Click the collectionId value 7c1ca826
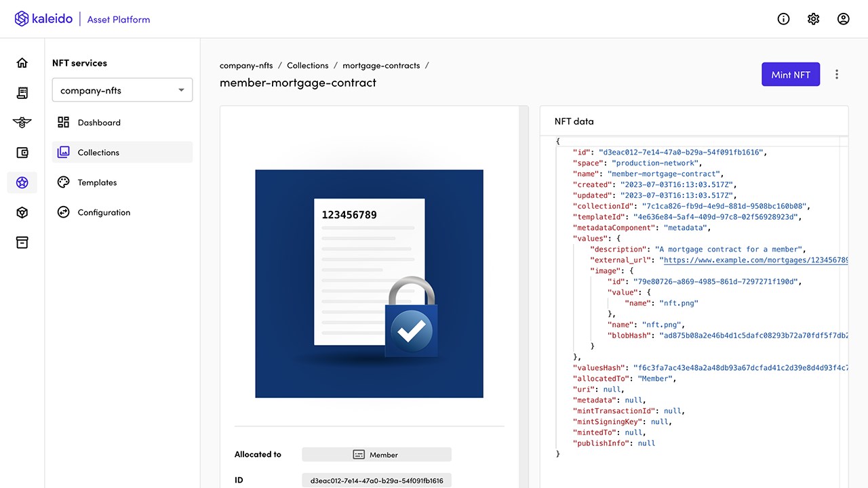This screenshot has width=868, height=488. pos(724,206)
